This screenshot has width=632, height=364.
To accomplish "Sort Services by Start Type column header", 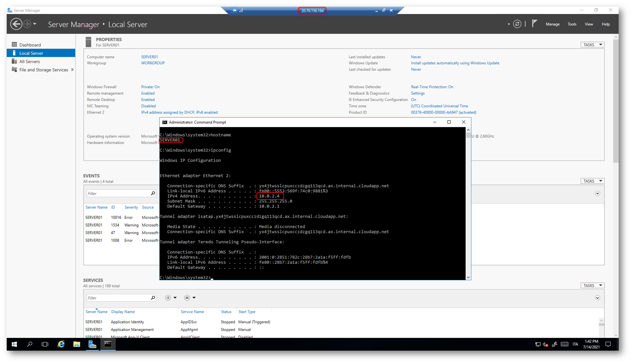I will 247,312.
